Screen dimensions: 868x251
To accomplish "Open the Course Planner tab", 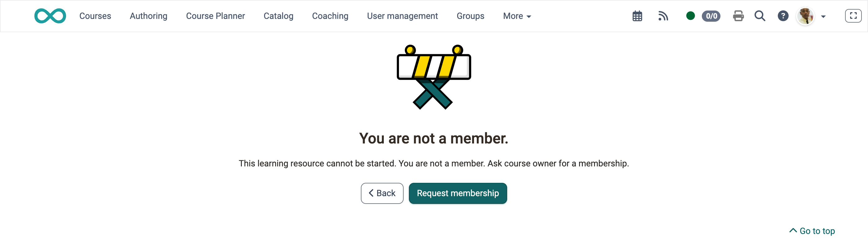I will coord(215,16).
